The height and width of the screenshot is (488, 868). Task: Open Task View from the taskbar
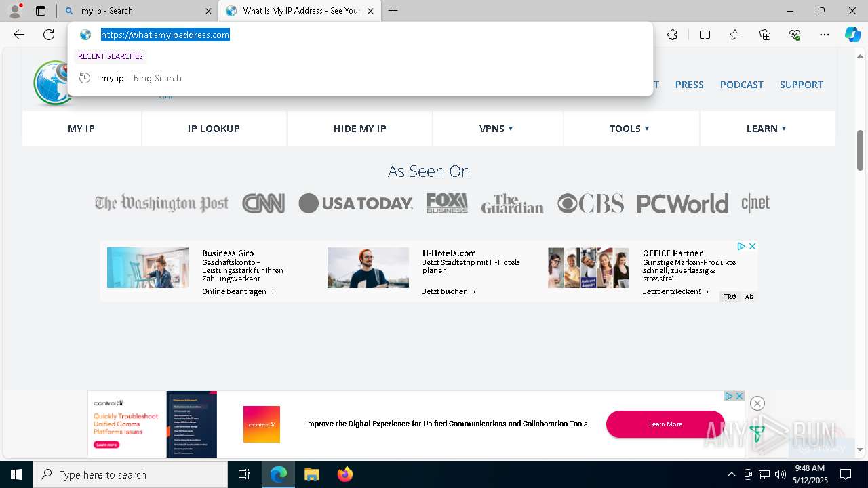coord(244,474)
